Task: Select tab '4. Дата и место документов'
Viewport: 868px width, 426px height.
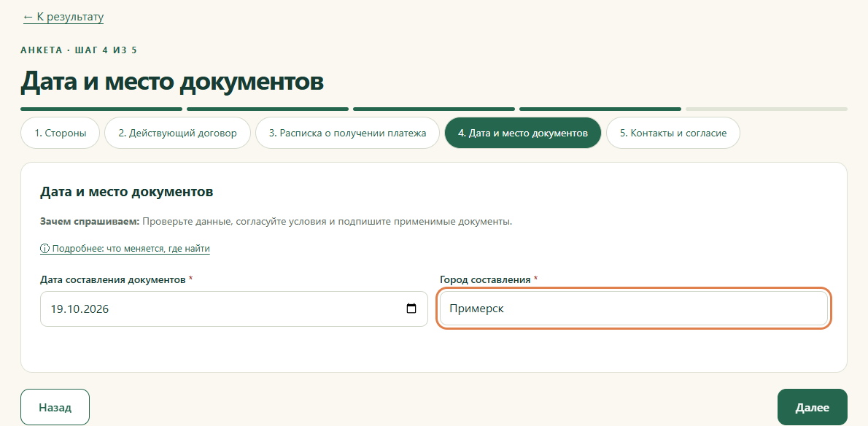Action: click(x=522, y=133)
